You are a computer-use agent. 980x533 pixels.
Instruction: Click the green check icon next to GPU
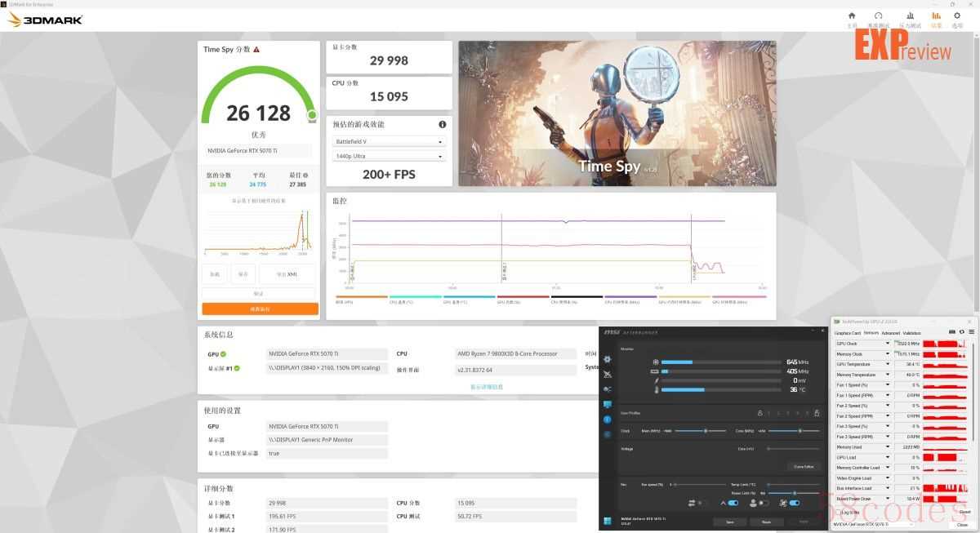[x=223, y=354]
